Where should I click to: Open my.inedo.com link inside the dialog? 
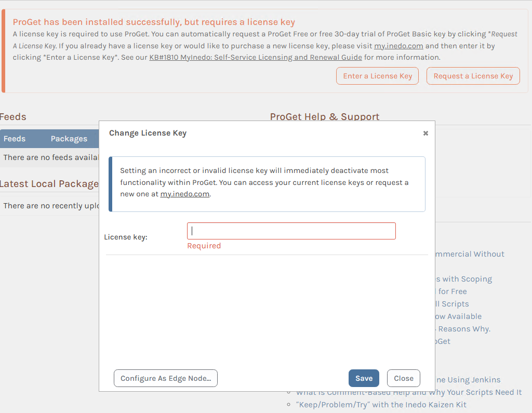tap(185, 194)
